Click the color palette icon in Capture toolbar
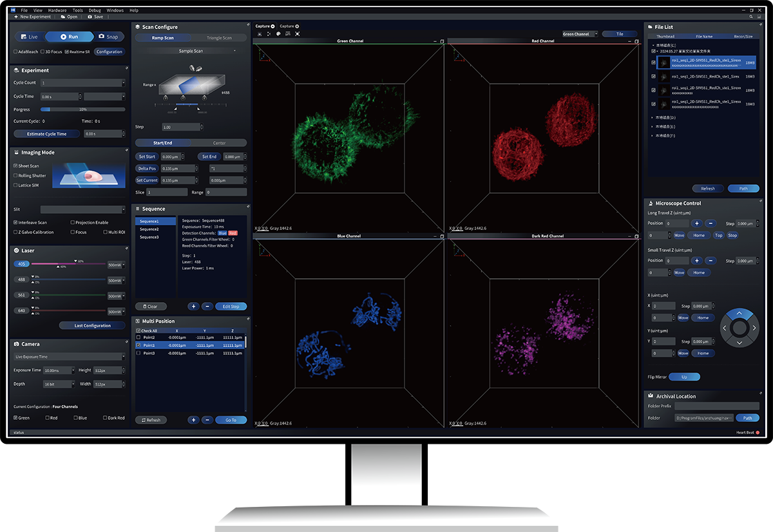Viewport: 773px width, 532px height. [x=278, y=34]
